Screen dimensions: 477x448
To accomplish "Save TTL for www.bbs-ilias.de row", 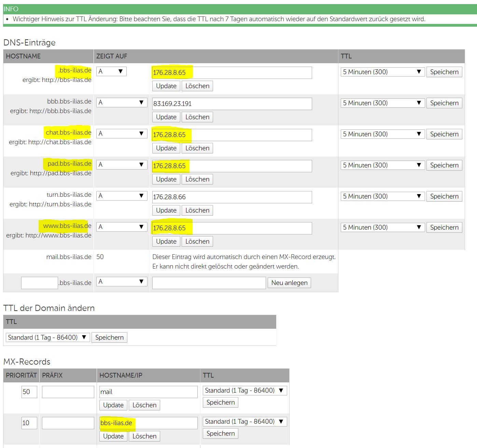I will coord(444,228).
